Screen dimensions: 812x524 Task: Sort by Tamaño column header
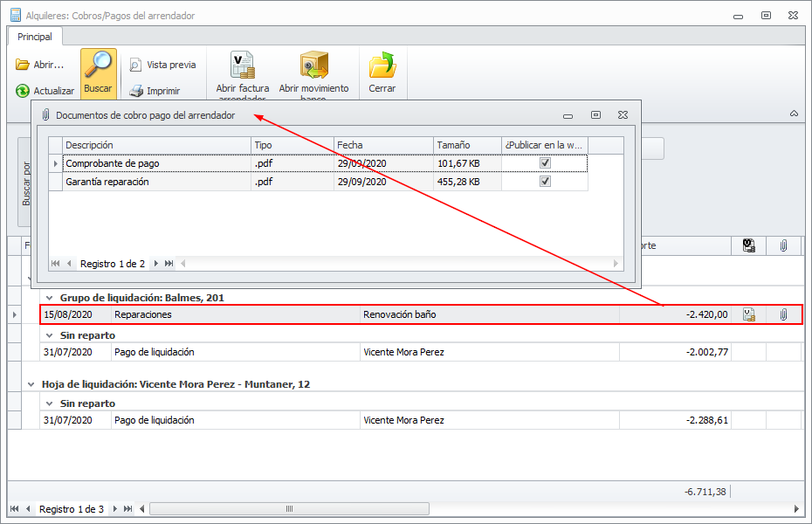[x=467, y=146]
